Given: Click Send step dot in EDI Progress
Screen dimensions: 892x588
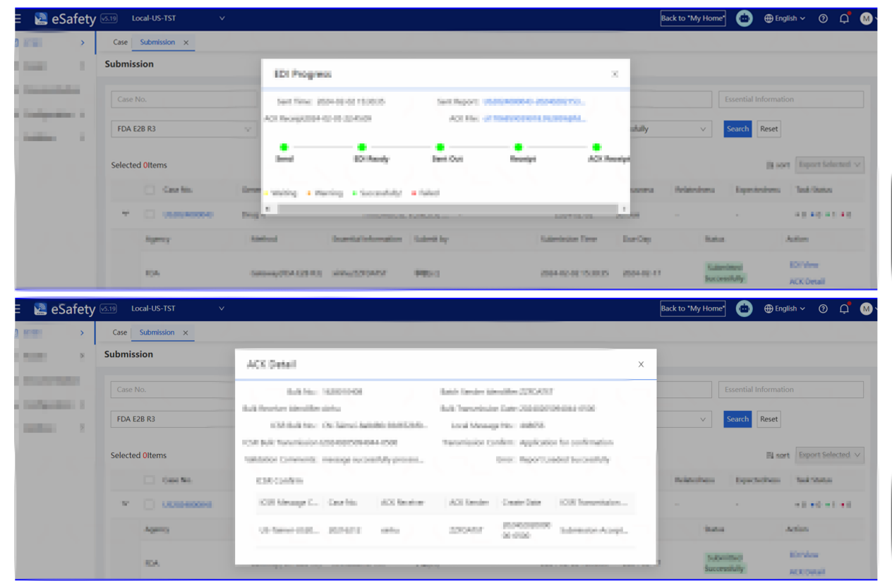Looking at the screenshot, I should [284, 147].
